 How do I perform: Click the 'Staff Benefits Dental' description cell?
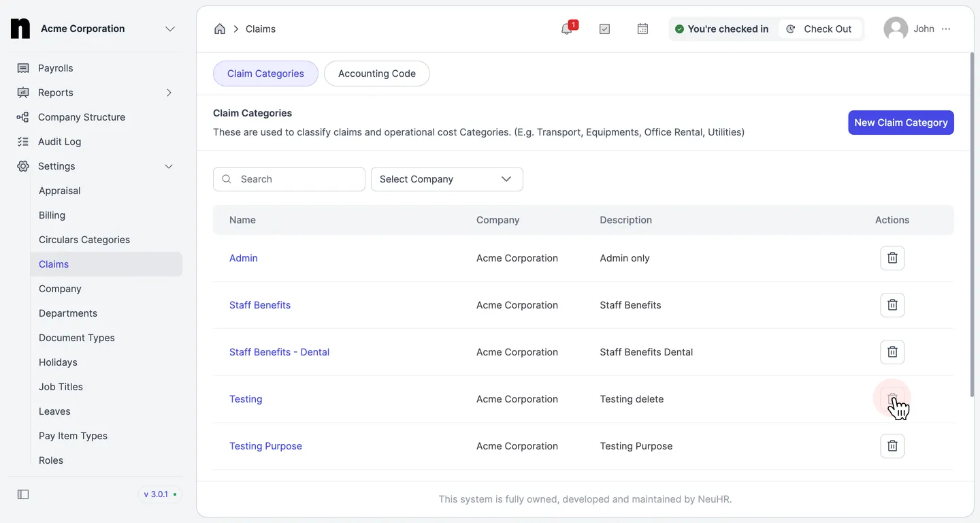pos(647,352)
